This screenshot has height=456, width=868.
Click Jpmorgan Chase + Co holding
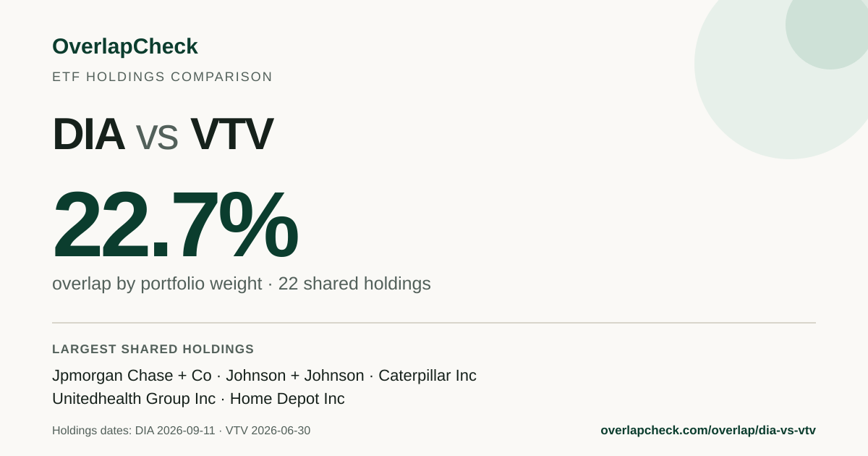[132, 376]
